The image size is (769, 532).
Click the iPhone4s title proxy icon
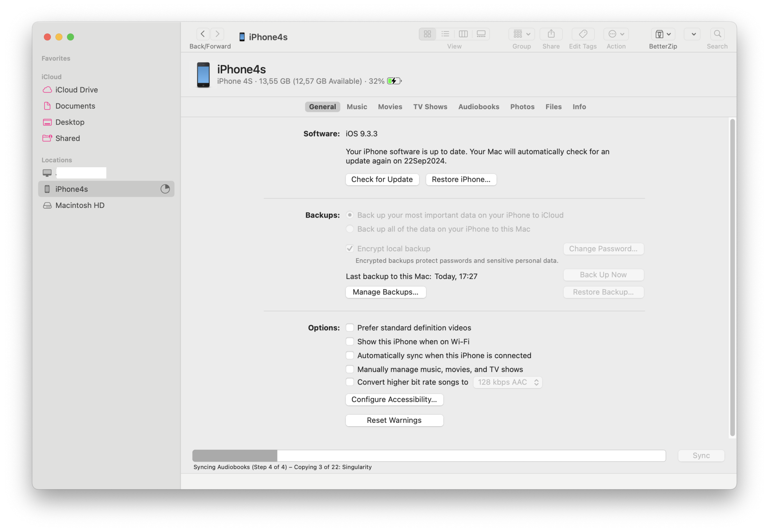point(242,37)
